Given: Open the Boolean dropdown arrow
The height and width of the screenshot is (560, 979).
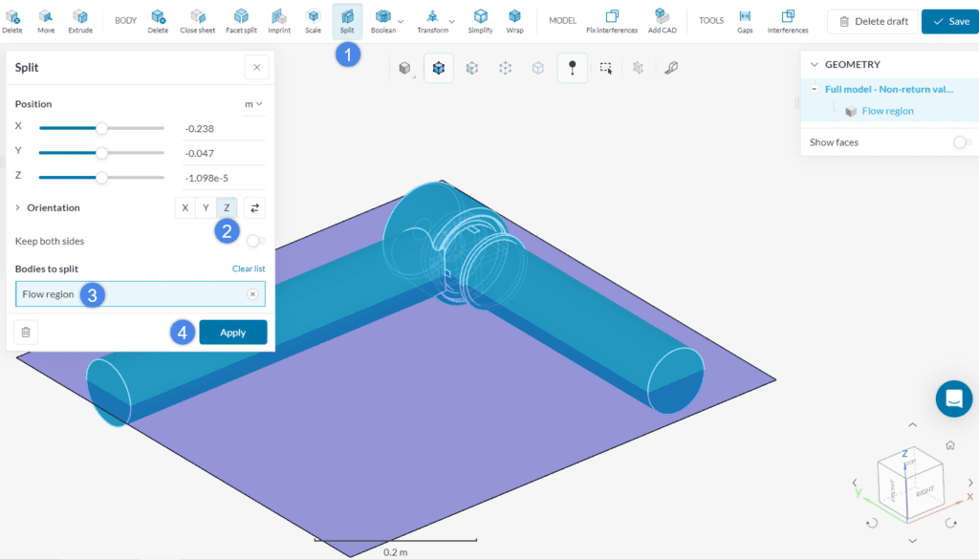Looking at the screenshot, I should point(402,19).
